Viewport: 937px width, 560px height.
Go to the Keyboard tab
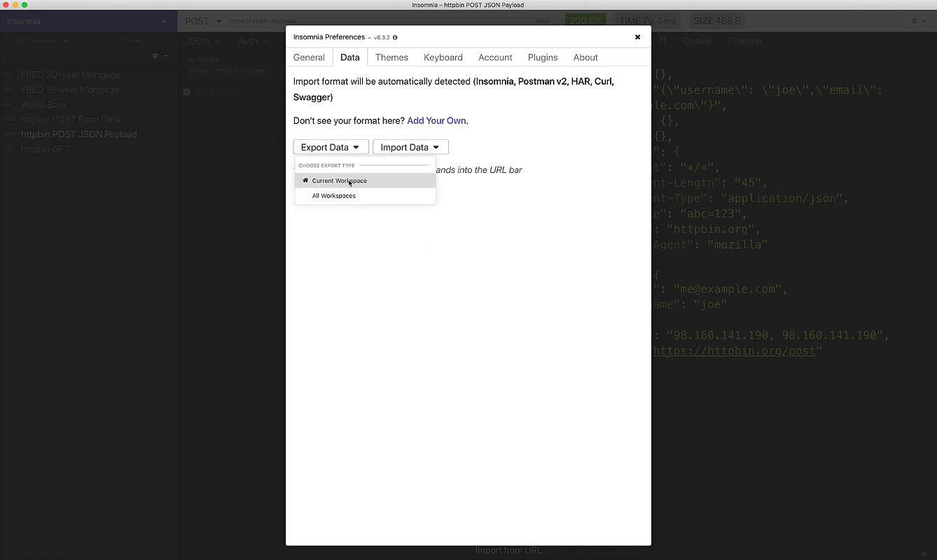[443, 57]
